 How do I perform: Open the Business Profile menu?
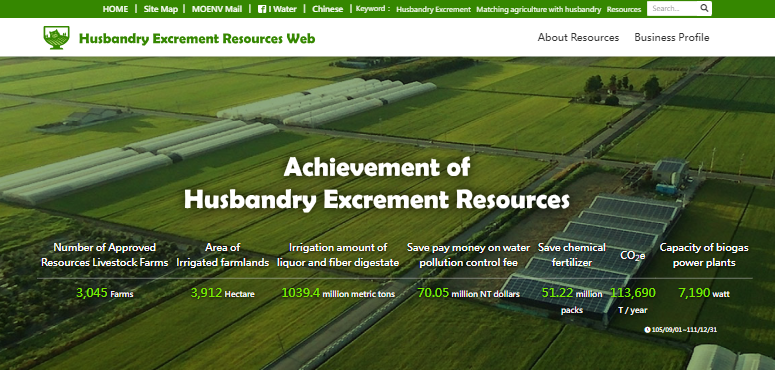pyautogui.click(x=672, y=38)
